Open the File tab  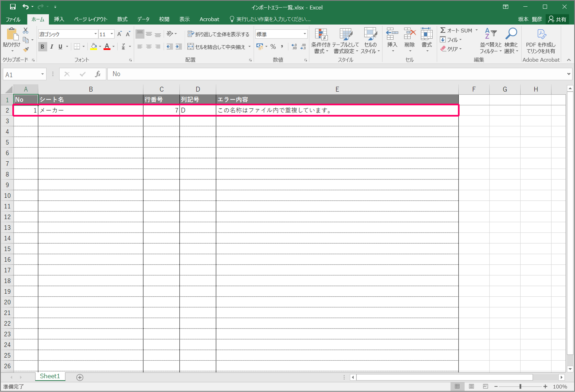point(13,19)
